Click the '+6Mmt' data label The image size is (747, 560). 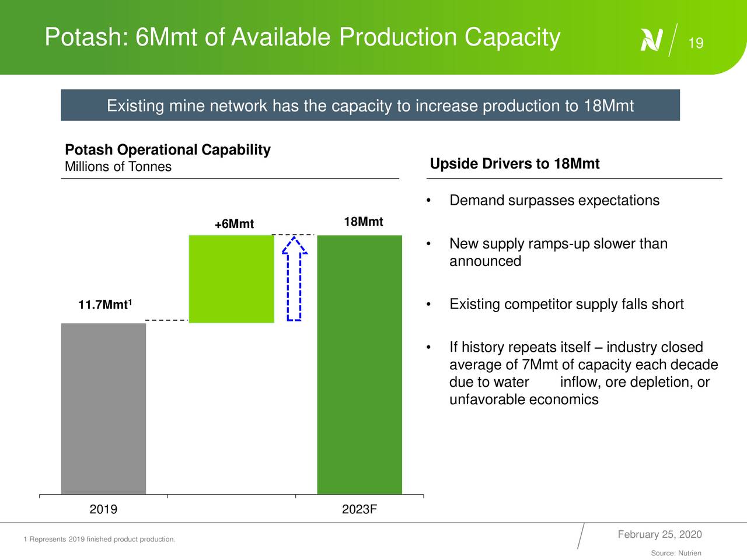click(x=234, y=224)
